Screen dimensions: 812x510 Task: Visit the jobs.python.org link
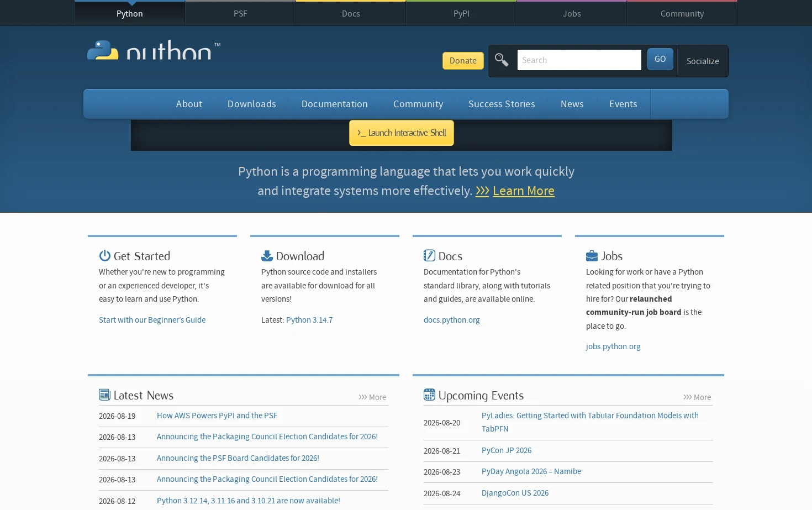[613, 346]
